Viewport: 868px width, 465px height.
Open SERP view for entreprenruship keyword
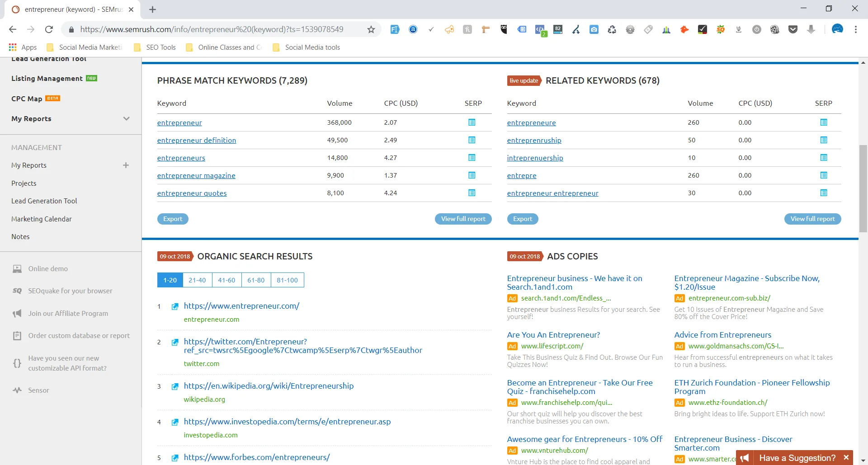824,140
